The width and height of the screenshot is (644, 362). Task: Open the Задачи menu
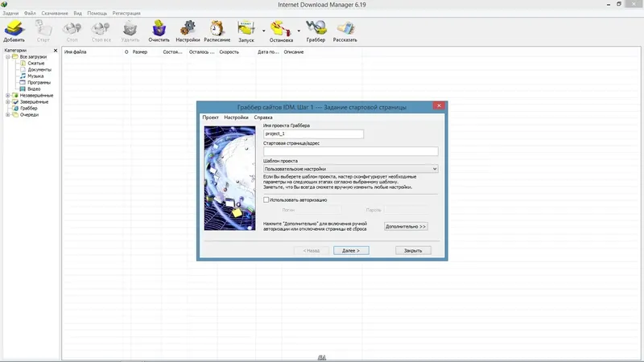(x=10, y=13)
